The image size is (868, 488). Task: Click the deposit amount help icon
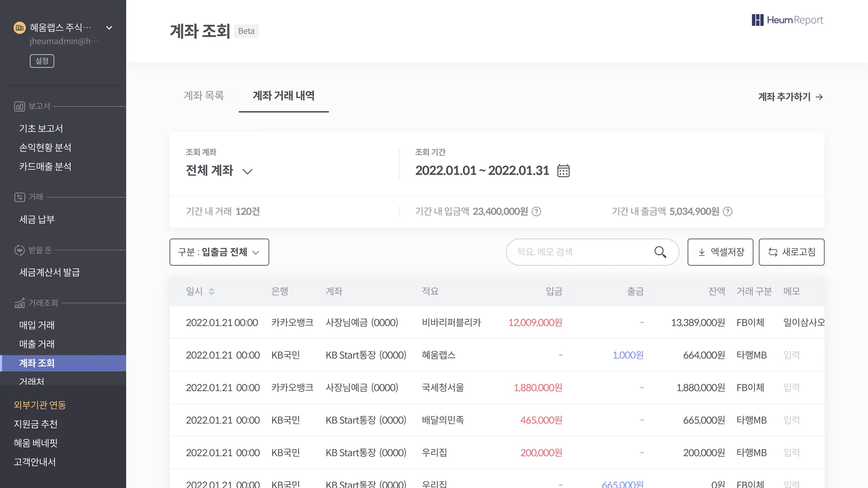[536, 211]
